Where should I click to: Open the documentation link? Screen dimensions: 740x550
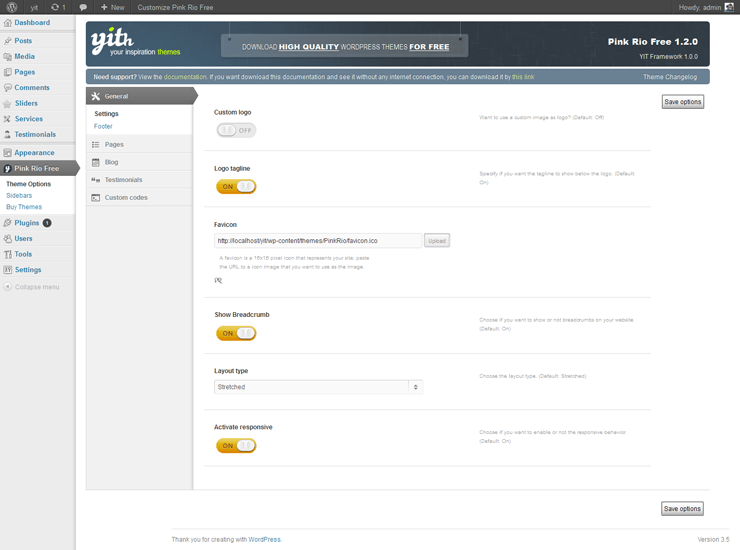(x=185, y=77)
